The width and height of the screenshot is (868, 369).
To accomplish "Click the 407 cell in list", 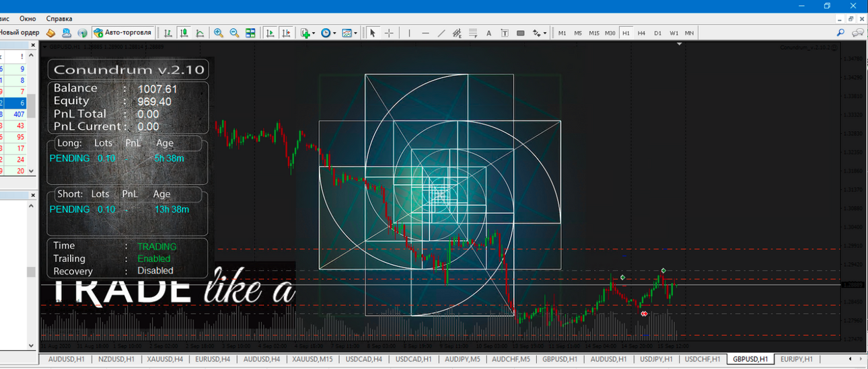I will 18,115.
